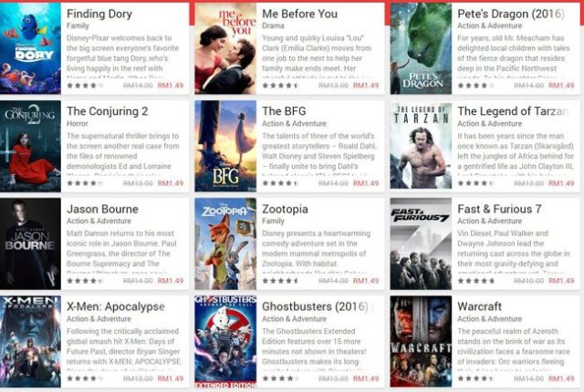The height and width of the screenshot is (392, 584).
Task: Click the RM1.49 price for Finding Dory
Action: click(171, 86)
